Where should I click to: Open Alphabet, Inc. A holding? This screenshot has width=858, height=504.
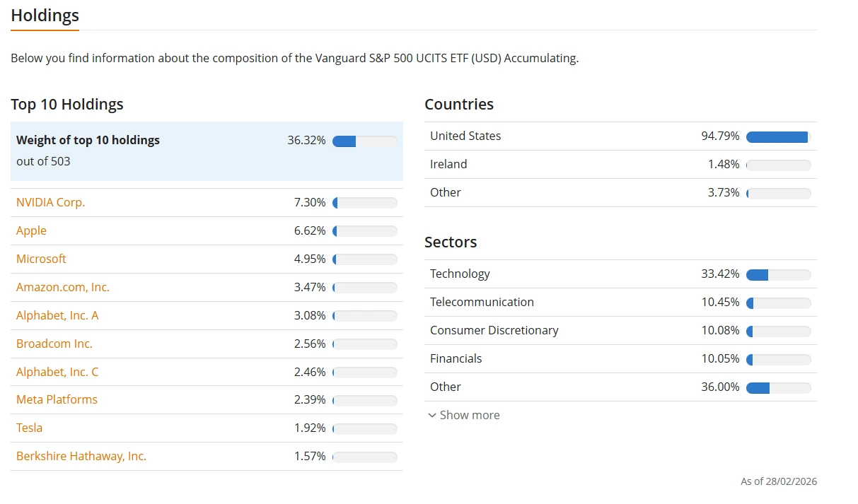[x=57, y=315]
